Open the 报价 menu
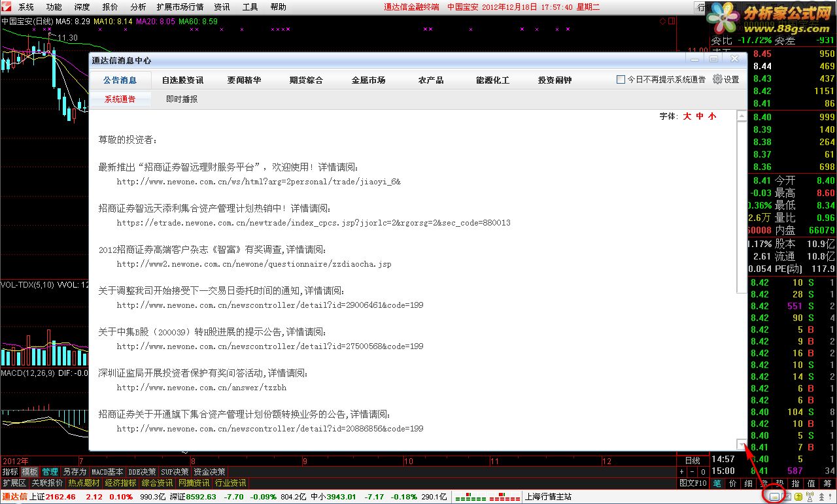The image size is (837, 504). 110,7
